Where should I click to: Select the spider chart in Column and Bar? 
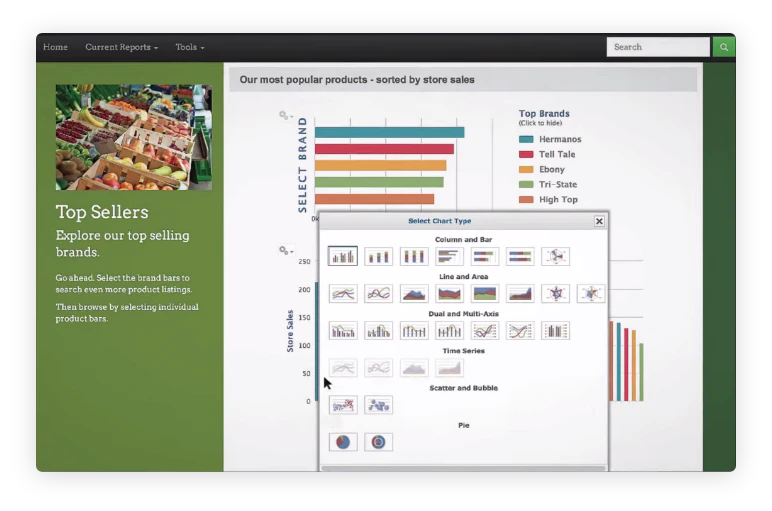point(555,256)
